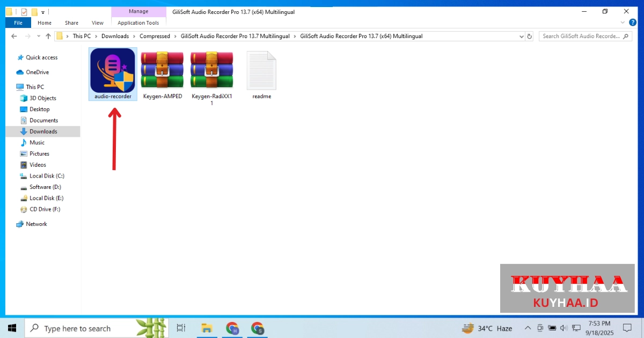Click the taskbar search box
644x338 pixels.
point(97,328)
